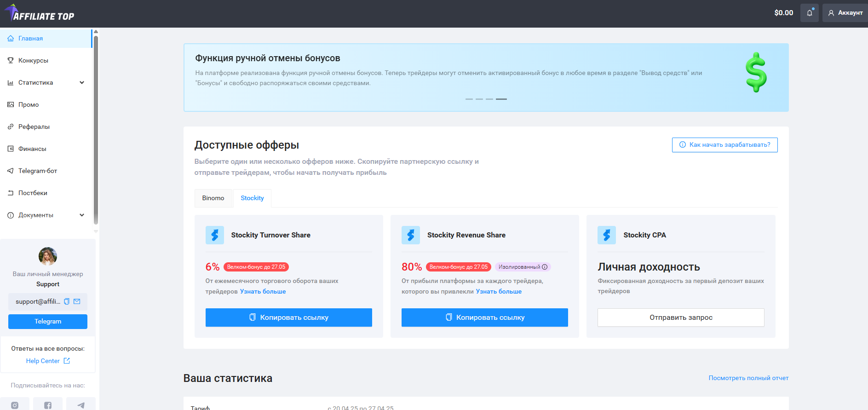
Task: Click the Документы info icon
Action: tap(11, 215)
